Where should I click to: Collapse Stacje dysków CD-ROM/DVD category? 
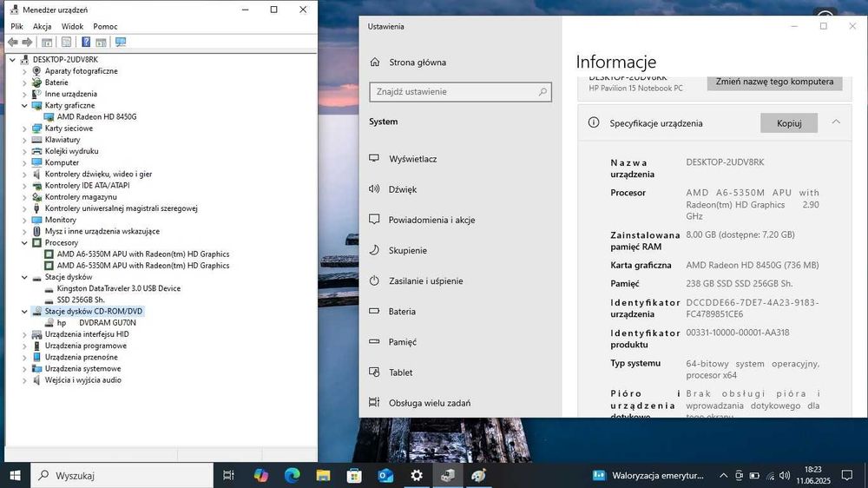pyautogui.click(x=24, y=312)
